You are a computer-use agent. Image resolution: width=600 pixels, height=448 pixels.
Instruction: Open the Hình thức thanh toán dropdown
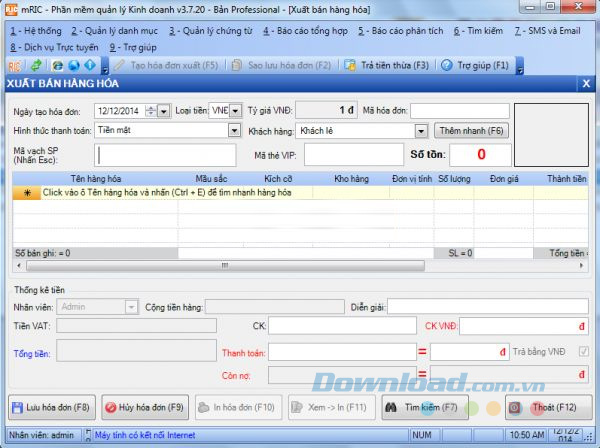click(235, 130)
